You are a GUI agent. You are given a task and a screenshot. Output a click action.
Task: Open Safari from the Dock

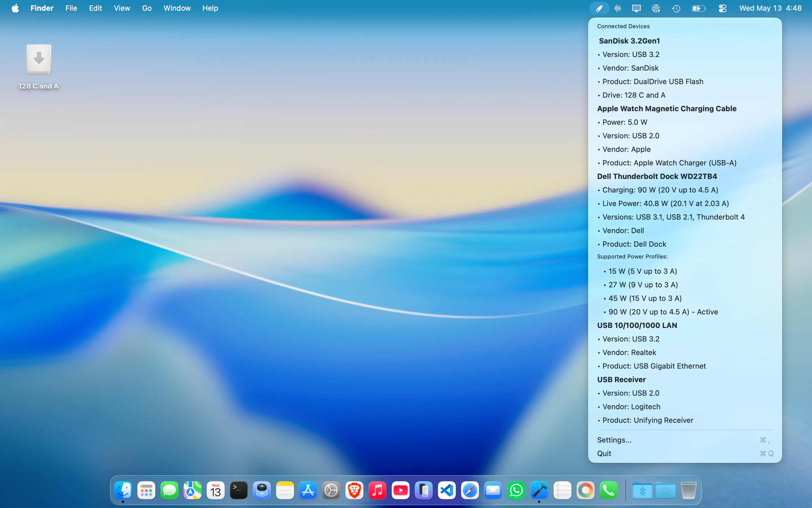[x=470, y=490]
